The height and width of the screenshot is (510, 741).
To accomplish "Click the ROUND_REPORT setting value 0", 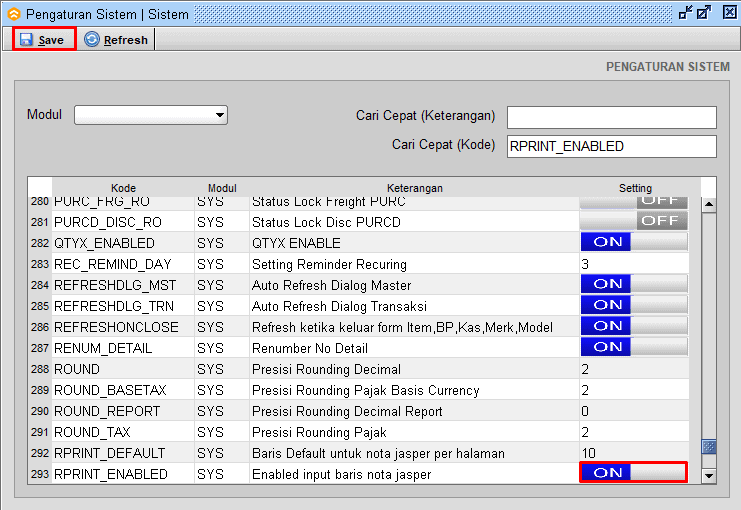I will click(x=634, y=411).
